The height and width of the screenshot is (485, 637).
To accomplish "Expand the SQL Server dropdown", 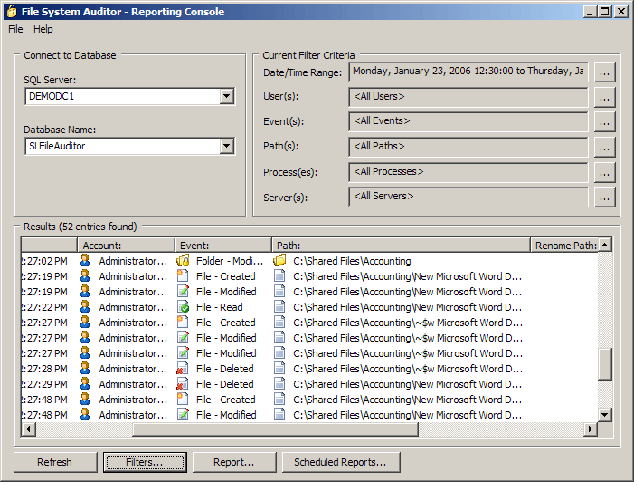I will tap(227, 96).
